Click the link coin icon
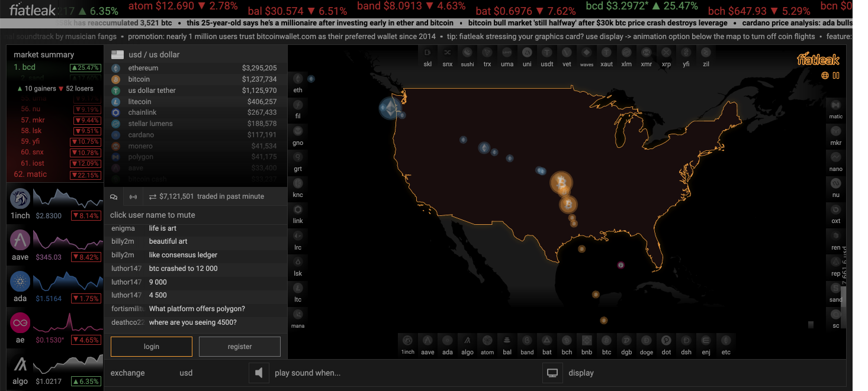This screenshot has width=868, height=391. 298,209
